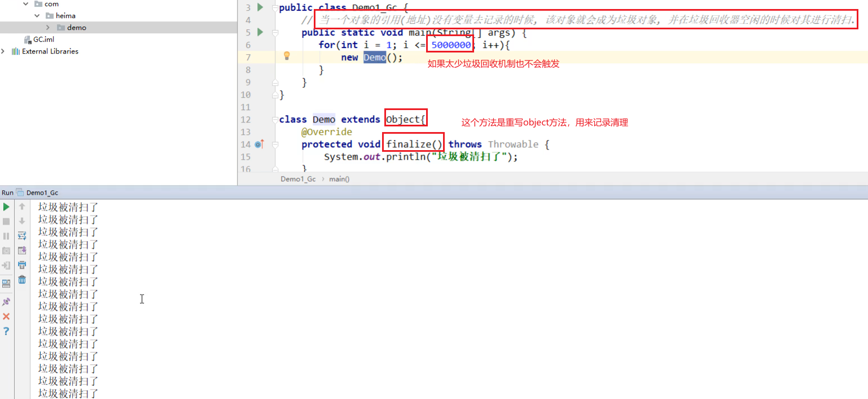The width and height of the screenshot is (868, 399).
Task: Click the run gutter arrow on line 3
Action: point(260,7)
